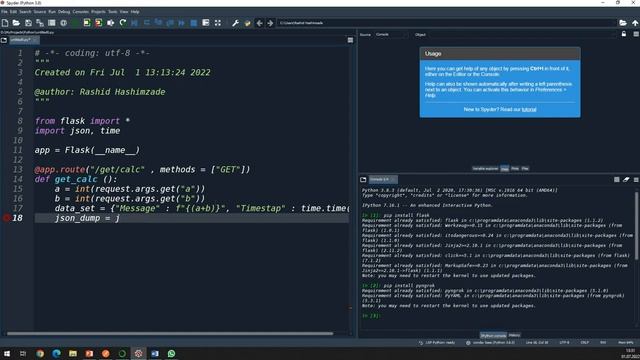
Task: Re-run the last script
Action: click(x=122, y=23)
